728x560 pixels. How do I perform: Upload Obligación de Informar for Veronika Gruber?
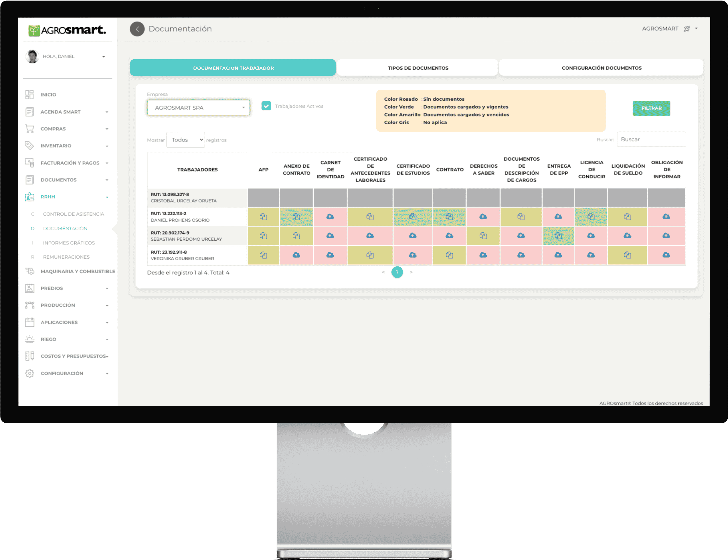pos(666,255)
